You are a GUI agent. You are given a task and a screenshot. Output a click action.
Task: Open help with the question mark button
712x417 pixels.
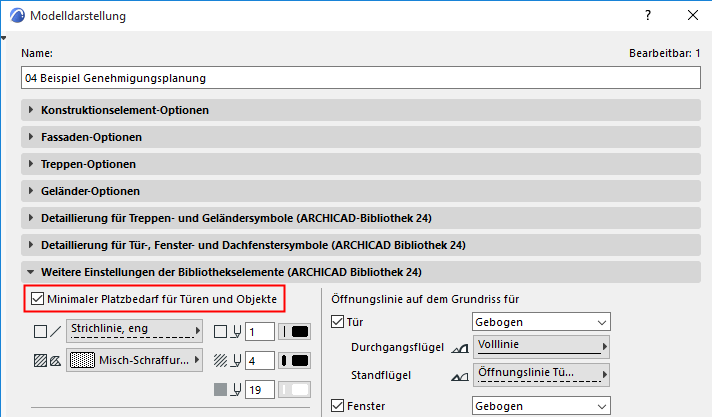[648, 15]
